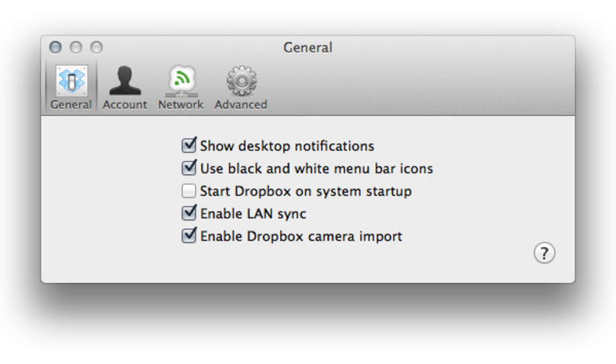616x364 pixels.
Task: Click the "Network" text under the icon
Action: (181, 104)
